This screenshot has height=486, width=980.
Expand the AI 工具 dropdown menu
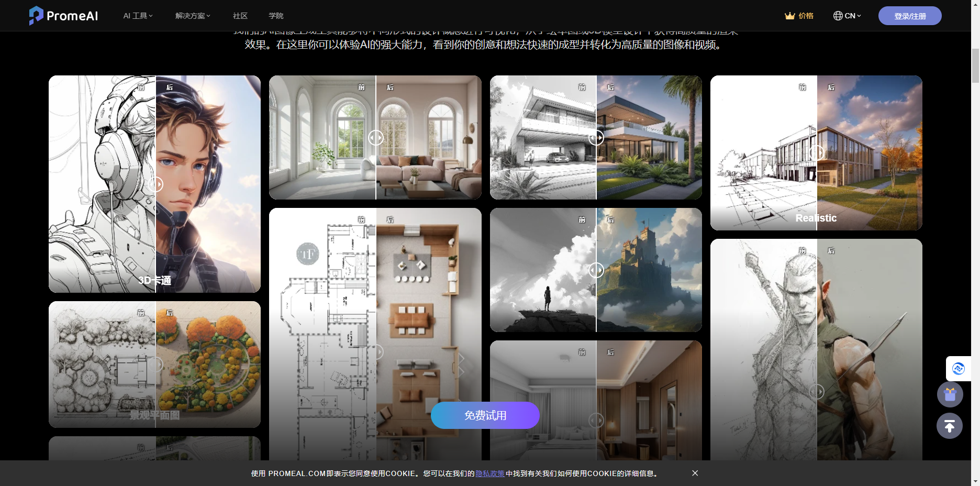[x=138, y=16]
